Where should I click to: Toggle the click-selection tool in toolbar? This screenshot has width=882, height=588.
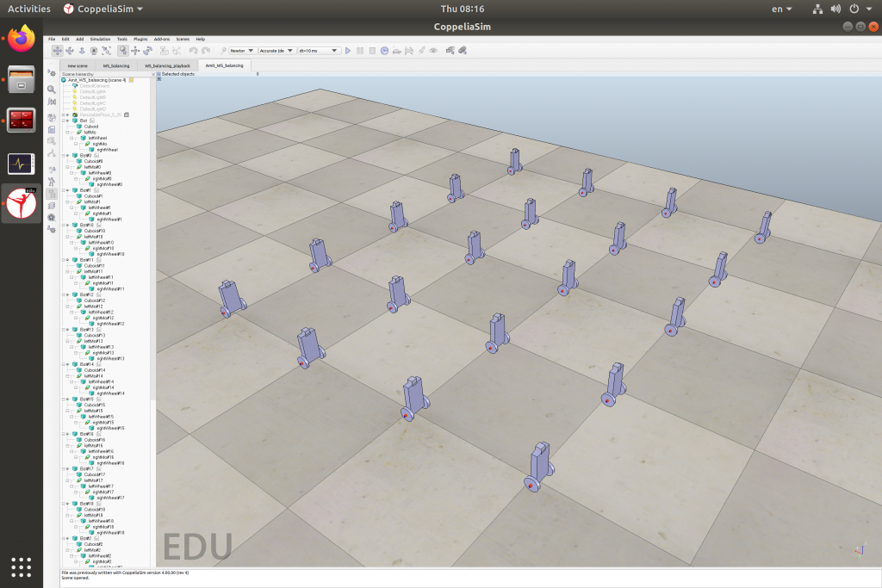coord(122,51)
